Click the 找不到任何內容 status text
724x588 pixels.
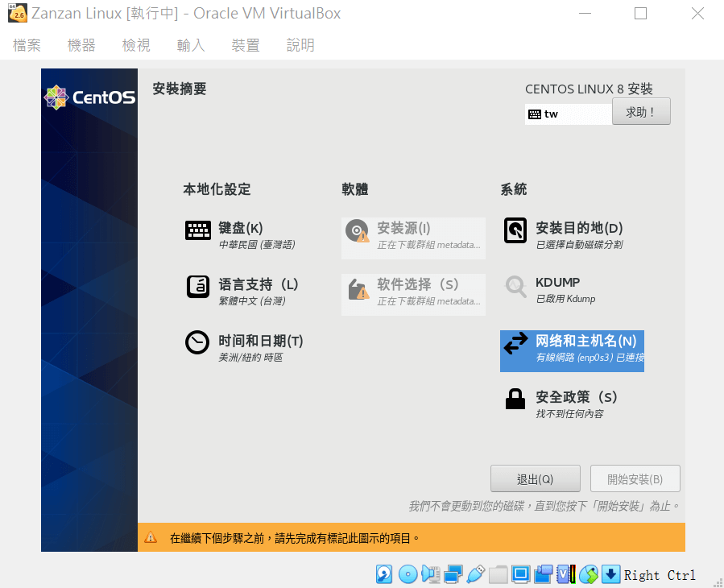pos(570,414)
